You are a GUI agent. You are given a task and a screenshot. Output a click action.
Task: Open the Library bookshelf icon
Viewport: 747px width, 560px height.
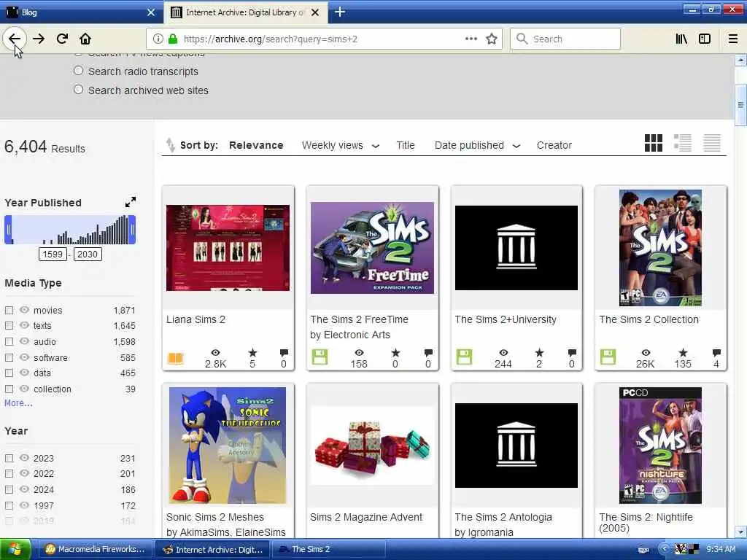tap(681, 39)
